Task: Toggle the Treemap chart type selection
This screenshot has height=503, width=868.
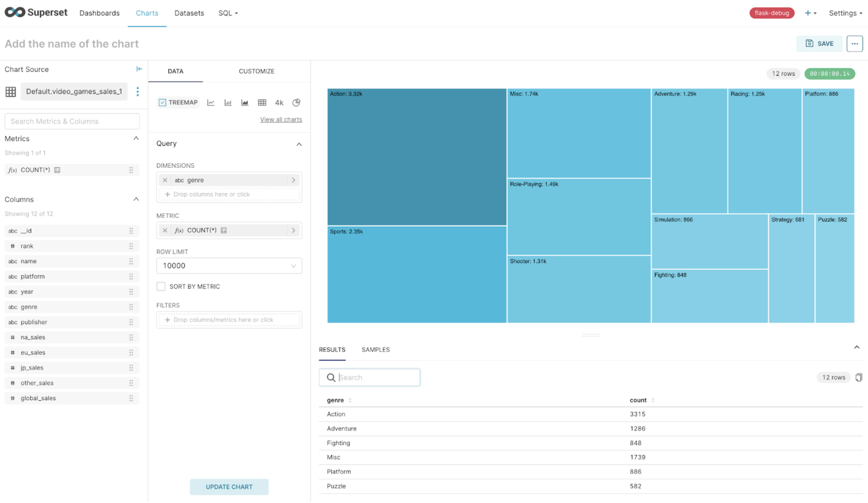Action: click(178, 102)
